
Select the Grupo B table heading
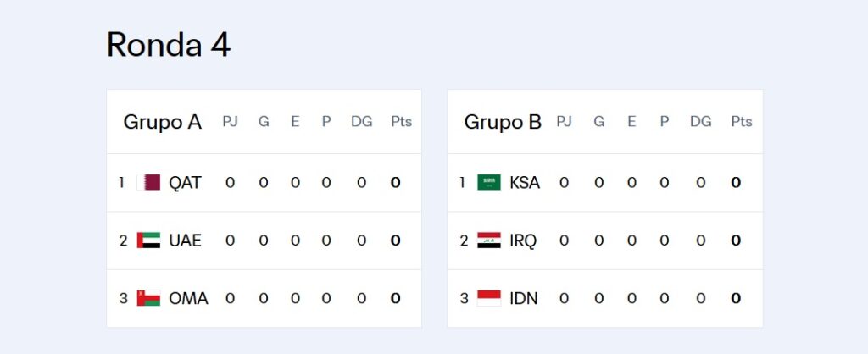(x=503, y=122)
